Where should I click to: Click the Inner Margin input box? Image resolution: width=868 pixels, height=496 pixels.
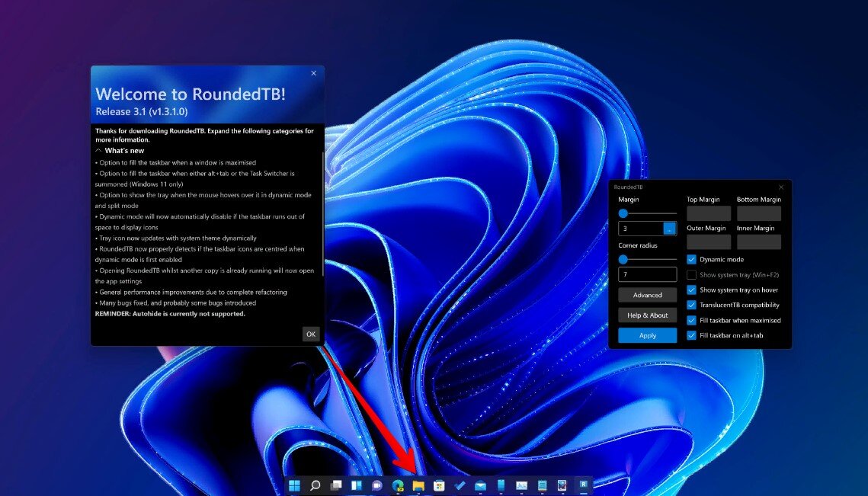point(759,242)
